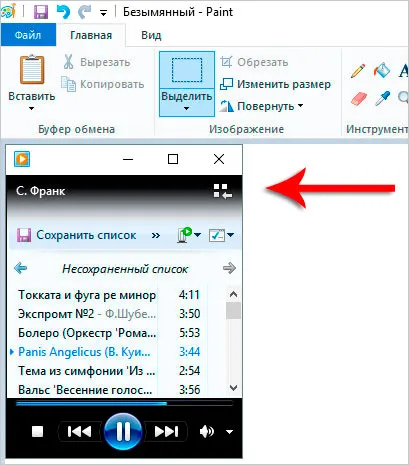Select the Color picker eyedropper

pyautogui.click(x=382, y=99)
